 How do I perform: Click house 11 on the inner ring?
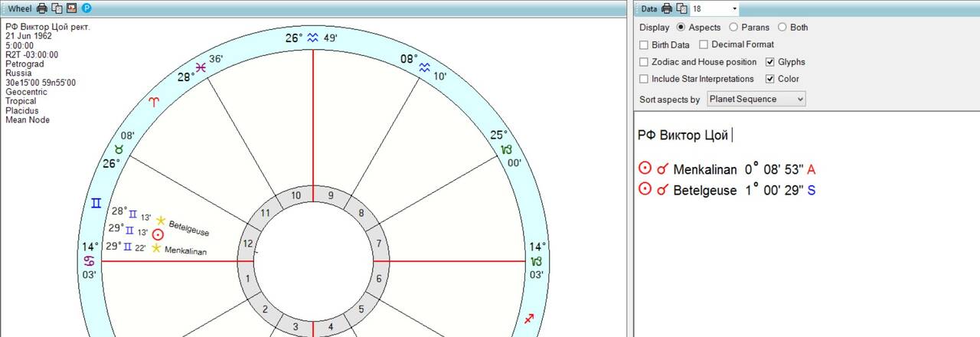(265, 214)
